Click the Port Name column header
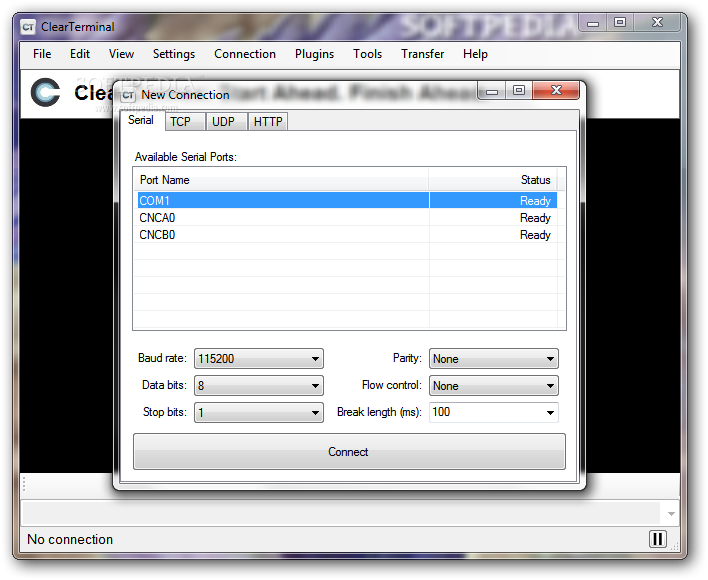The image size is (708, 580). [281, 180]
